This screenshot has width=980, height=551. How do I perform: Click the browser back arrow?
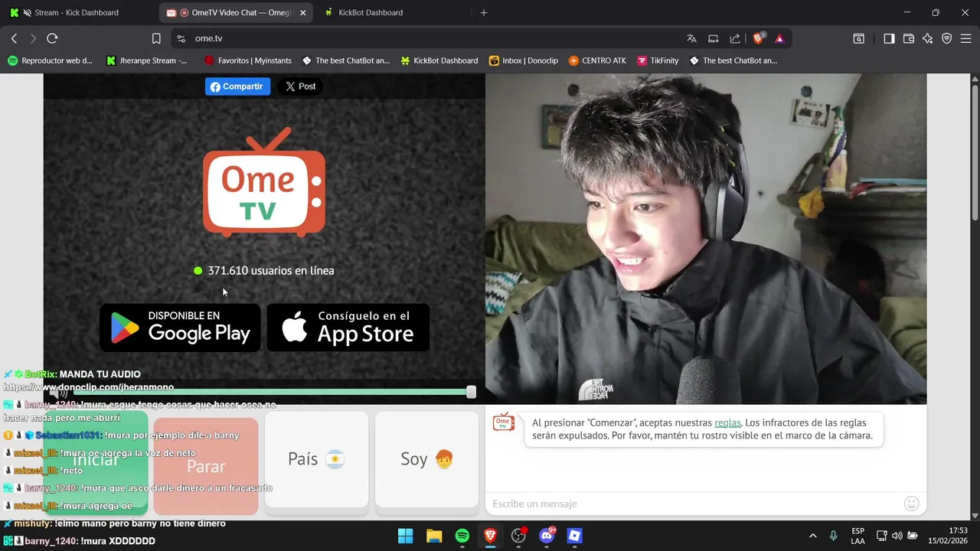(14, 38)
